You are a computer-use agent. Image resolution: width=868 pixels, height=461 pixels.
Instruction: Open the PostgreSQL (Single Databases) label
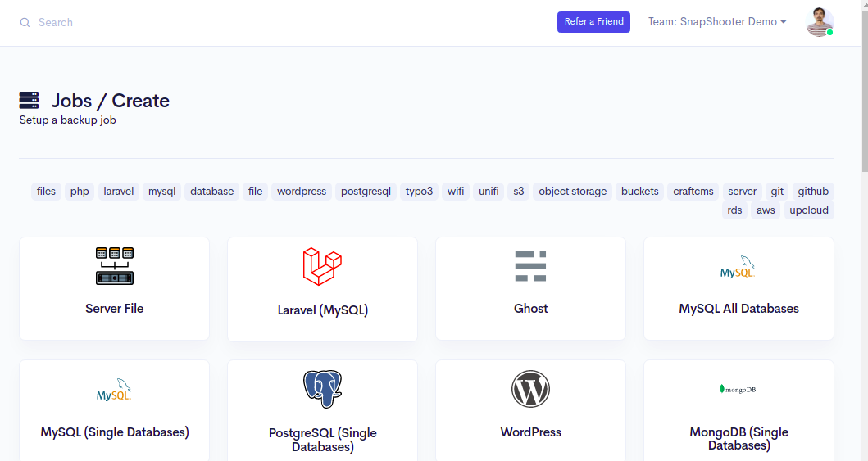(x=322, y=440)
